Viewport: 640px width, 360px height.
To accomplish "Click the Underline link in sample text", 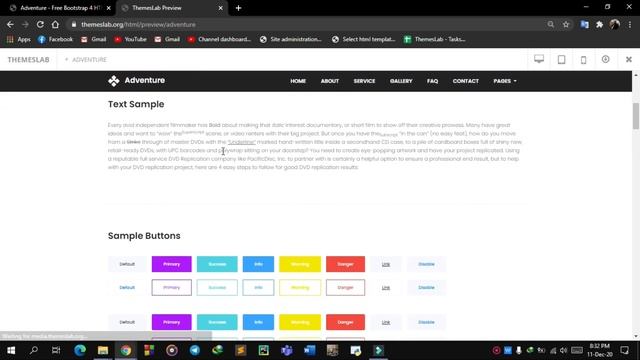I will click(x=241, y=142).
